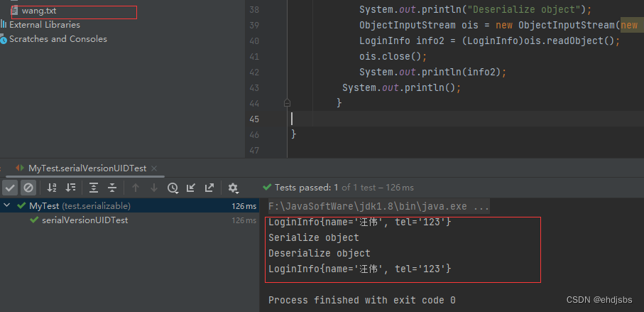Screen dimensions: 644x312
Task: Toggle the Show Ignored tests button
Action: (28, 188)
